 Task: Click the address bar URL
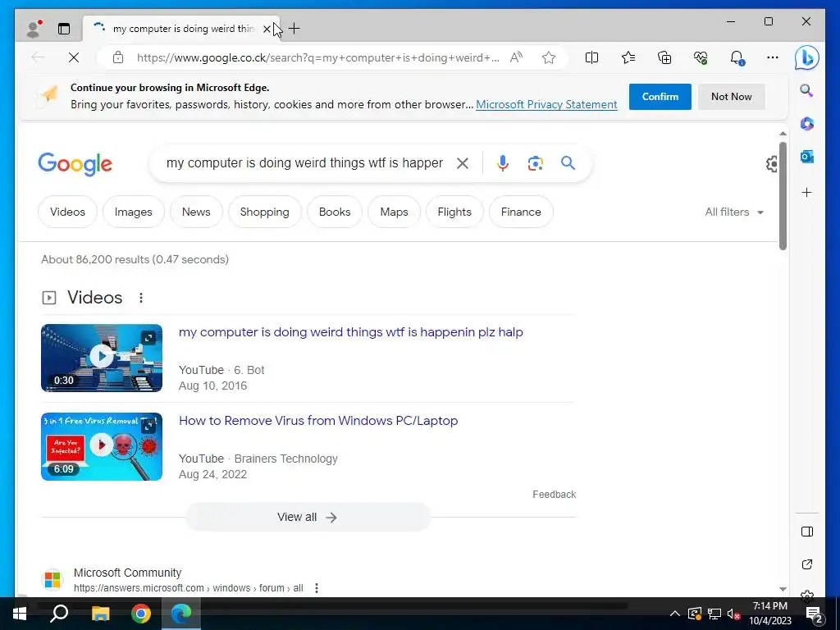tap(317, 57)
